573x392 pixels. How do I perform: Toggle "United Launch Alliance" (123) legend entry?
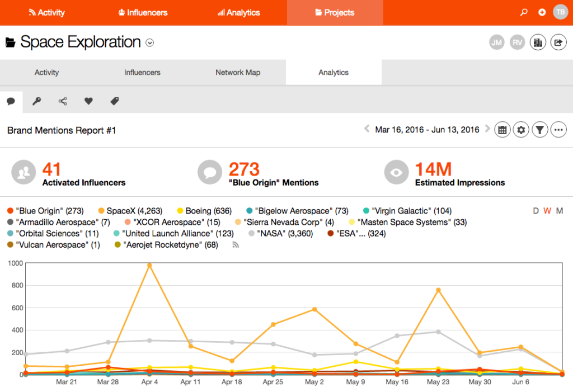pyautogui.click(x=173, y=233)
